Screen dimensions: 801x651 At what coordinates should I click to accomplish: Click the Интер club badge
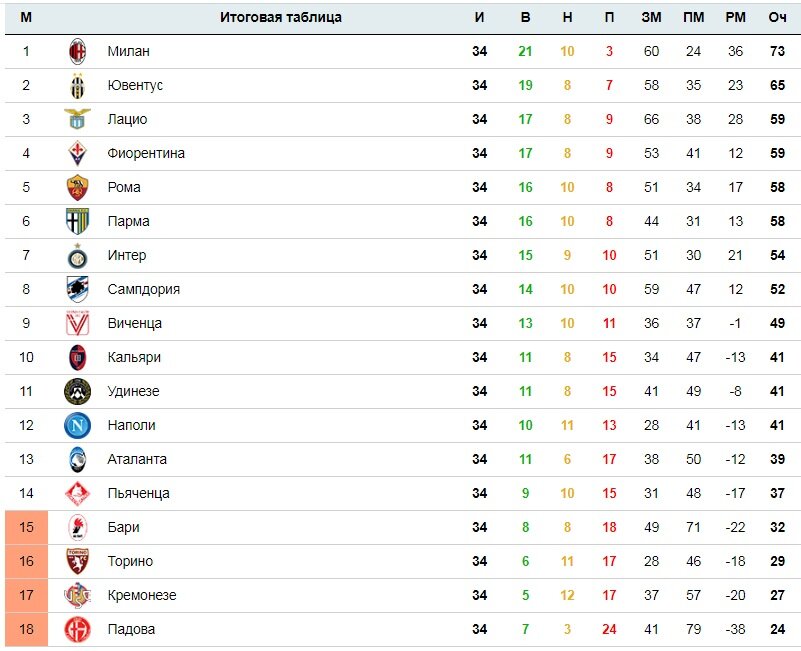tap(77, 255)
